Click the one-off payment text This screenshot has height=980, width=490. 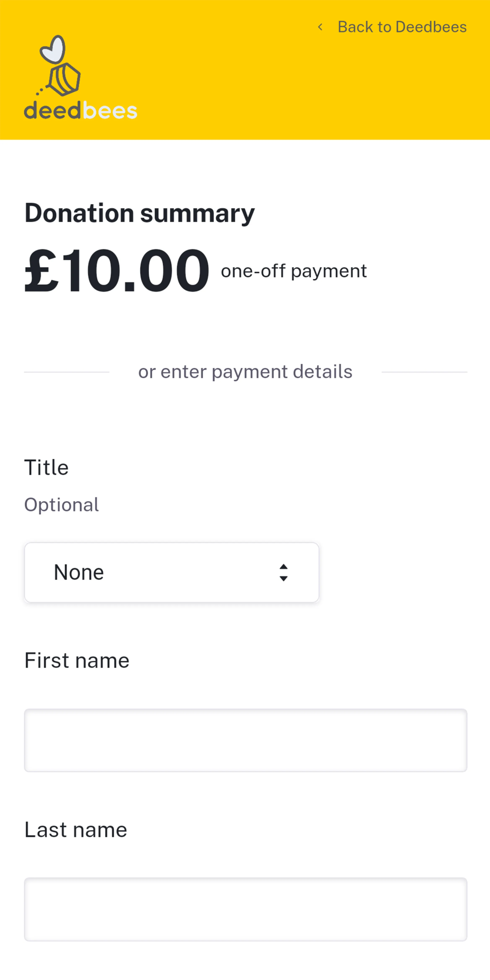click(x=294, y=271)
